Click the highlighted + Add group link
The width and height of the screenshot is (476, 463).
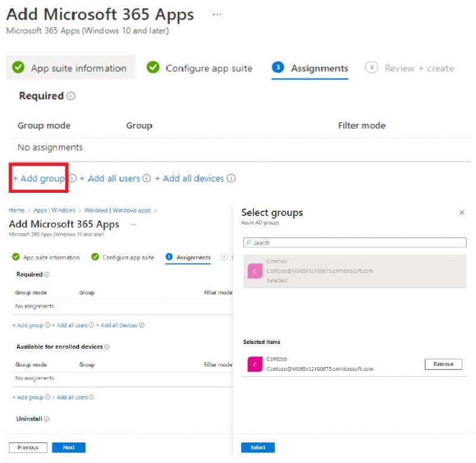(39, 178)
